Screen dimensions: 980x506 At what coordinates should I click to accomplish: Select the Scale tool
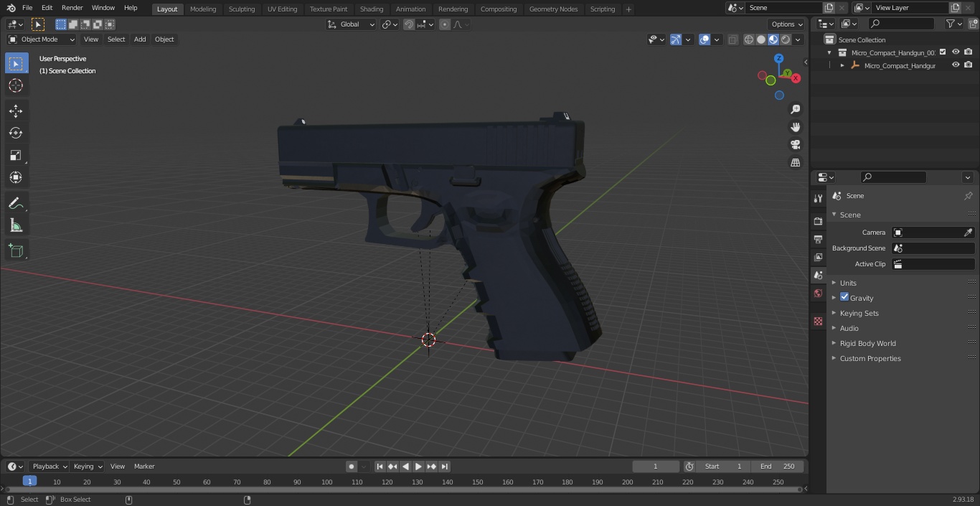point(16,155)
